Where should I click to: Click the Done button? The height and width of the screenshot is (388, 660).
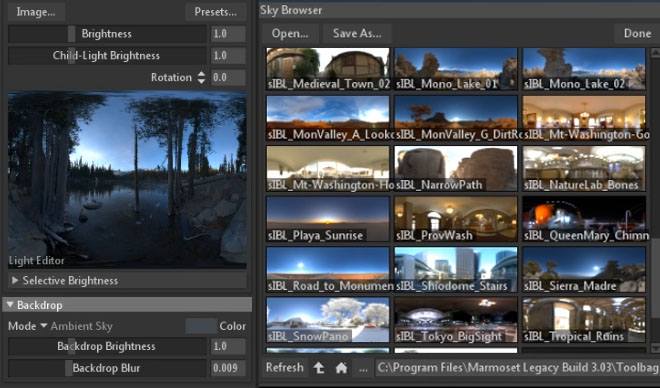(637, 34)
